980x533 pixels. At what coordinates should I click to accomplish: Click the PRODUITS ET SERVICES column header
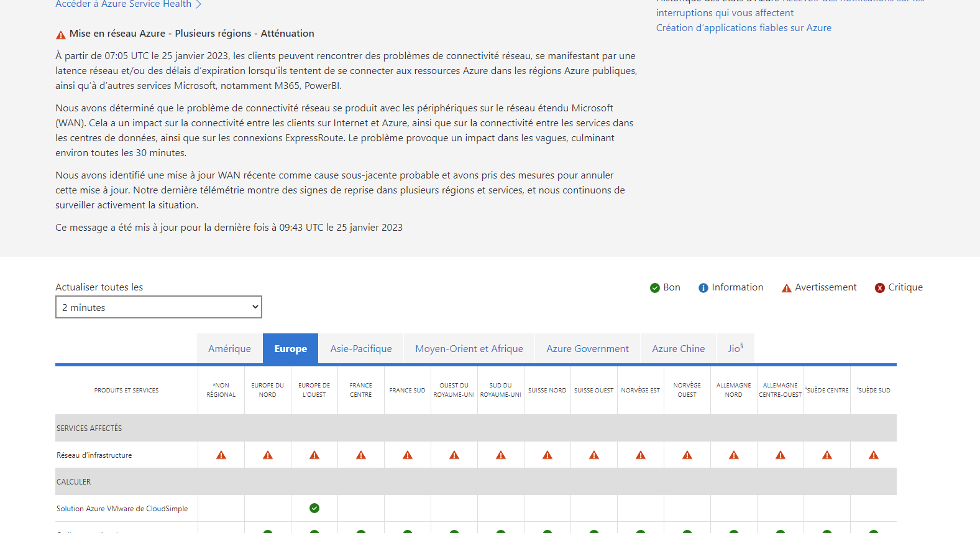[x=126, y=391]
